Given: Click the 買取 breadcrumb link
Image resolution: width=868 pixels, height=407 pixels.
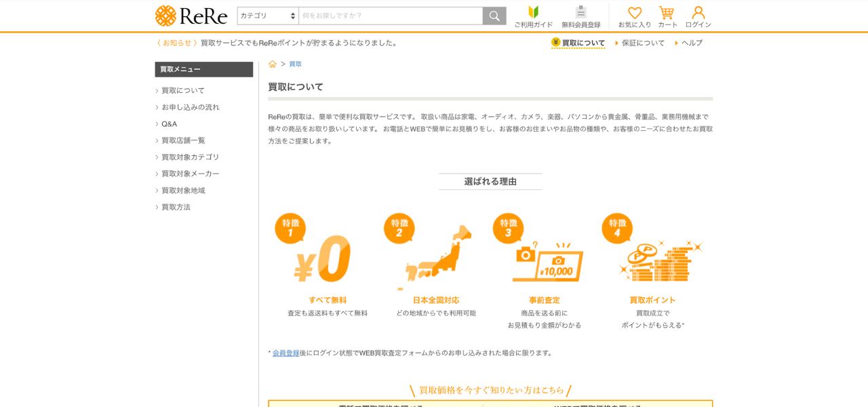Looking at the screenshot, I should (296, 64).
